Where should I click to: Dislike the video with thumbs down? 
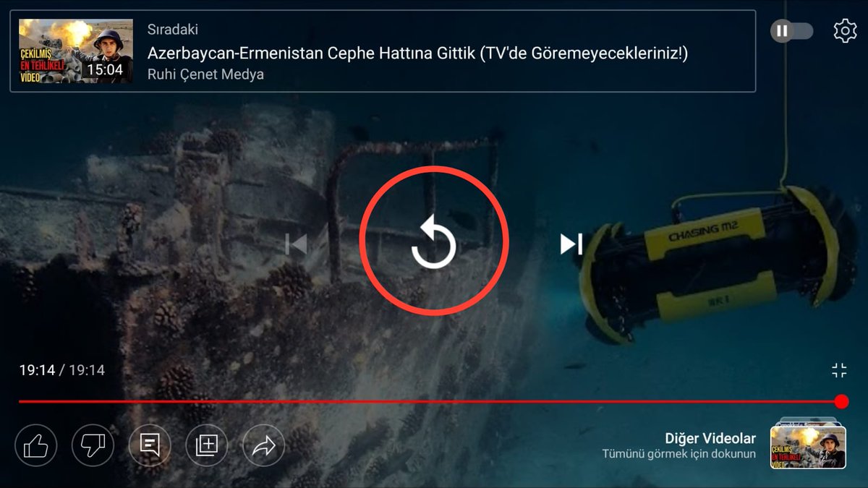(x=93, y=445)
